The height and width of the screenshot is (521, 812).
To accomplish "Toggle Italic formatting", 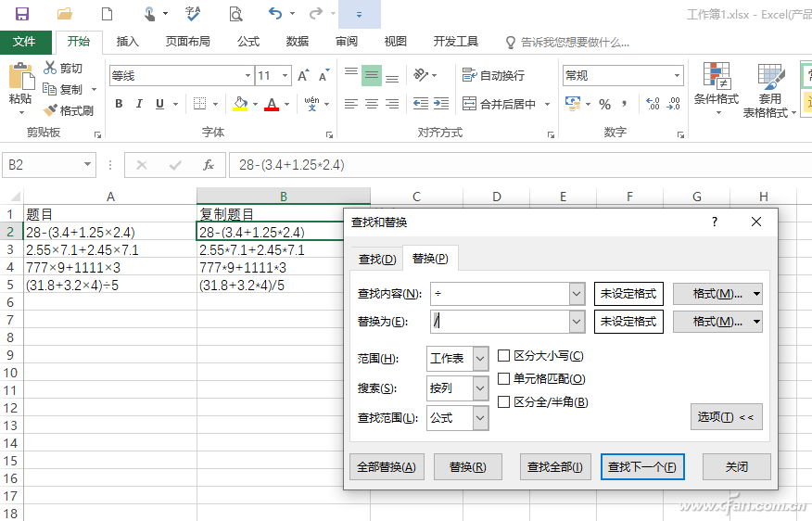I will click(x=139, y=104).
